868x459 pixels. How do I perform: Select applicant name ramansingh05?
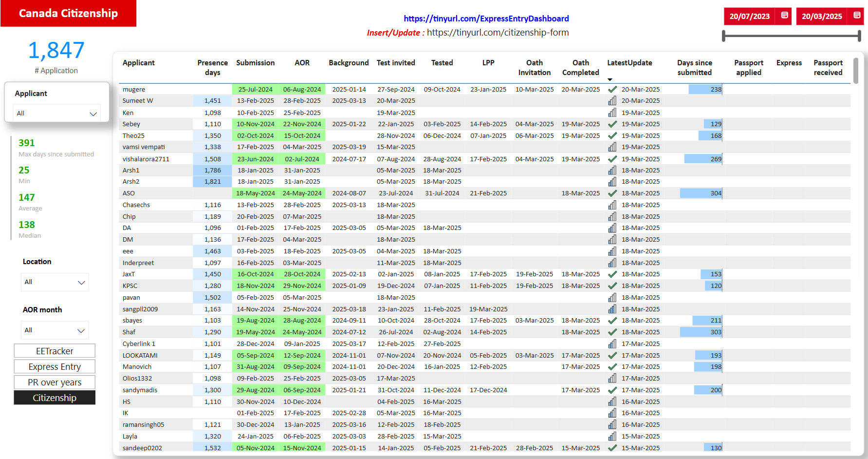pyautogui.click(x=143, y=424)
